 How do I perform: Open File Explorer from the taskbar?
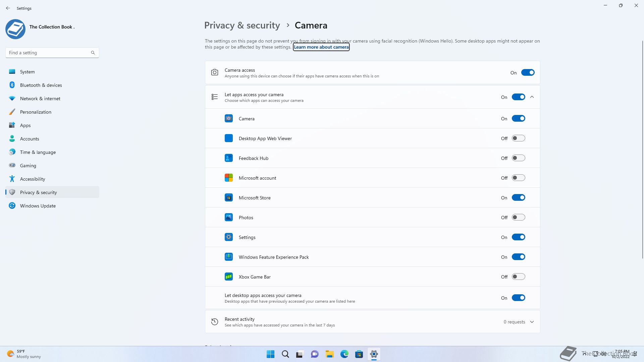click(329, 354)
